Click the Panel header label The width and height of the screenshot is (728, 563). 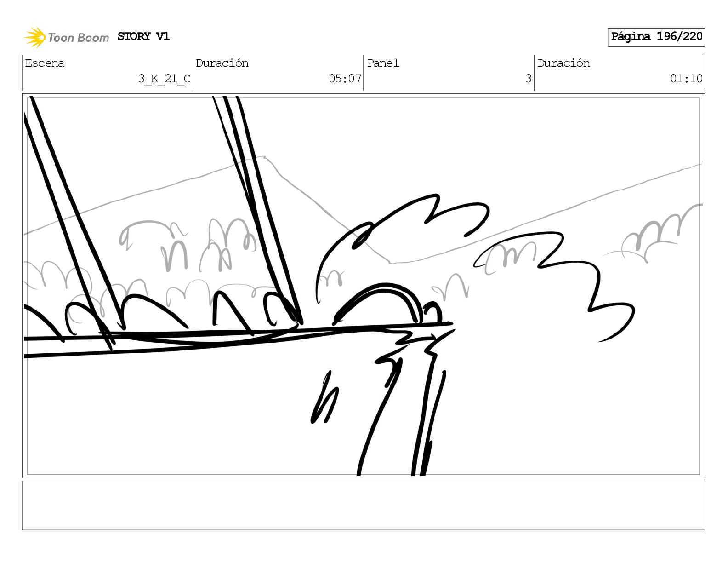click(383, 63)
